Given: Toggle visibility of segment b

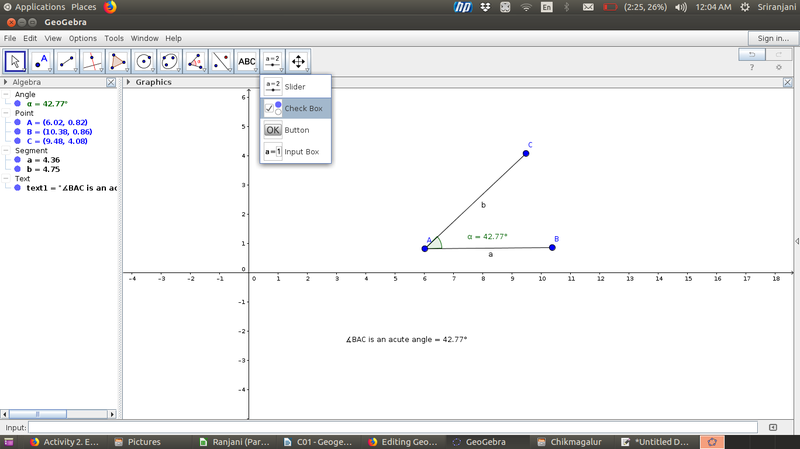Looking at the screenshot, I should 17,169.
